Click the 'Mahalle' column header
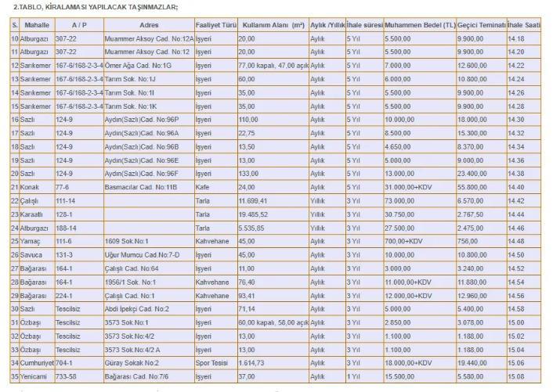The width and height of the screenshot is (553, 392). click(x=38, y=25)
